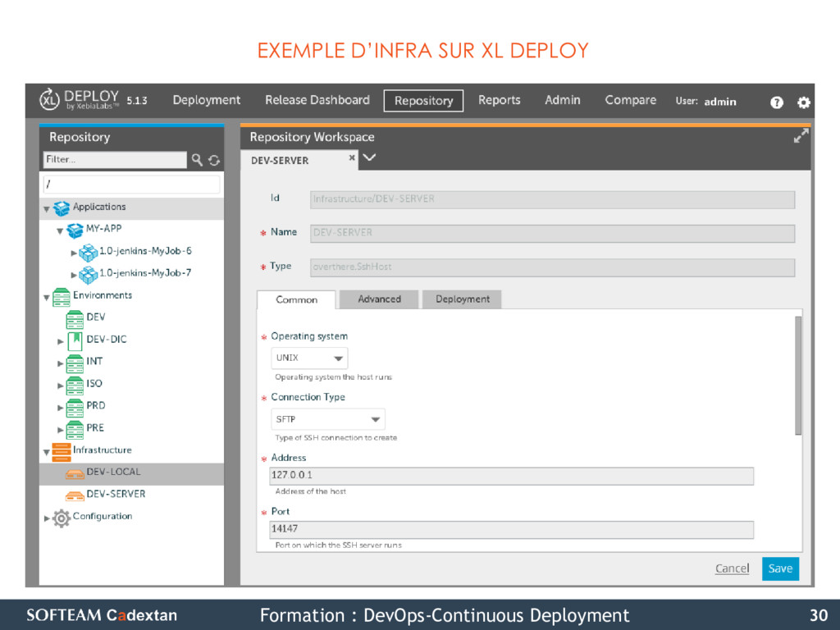The height and width of the screenshot is (630, 840).
Task: Select the Repository menu item
Action: pos(423,101)
